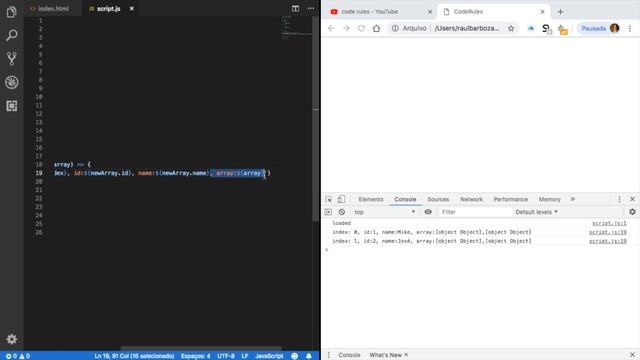Clear the console output
Screen dimensions: 640x360
coord(342,212)
